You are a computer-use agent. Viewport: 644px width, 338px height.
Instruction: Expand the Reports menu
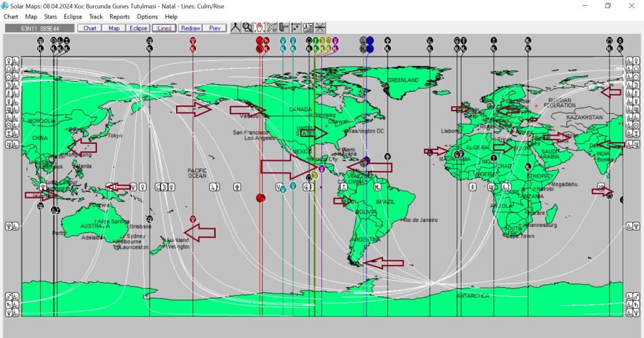click(x=119, y=17)
